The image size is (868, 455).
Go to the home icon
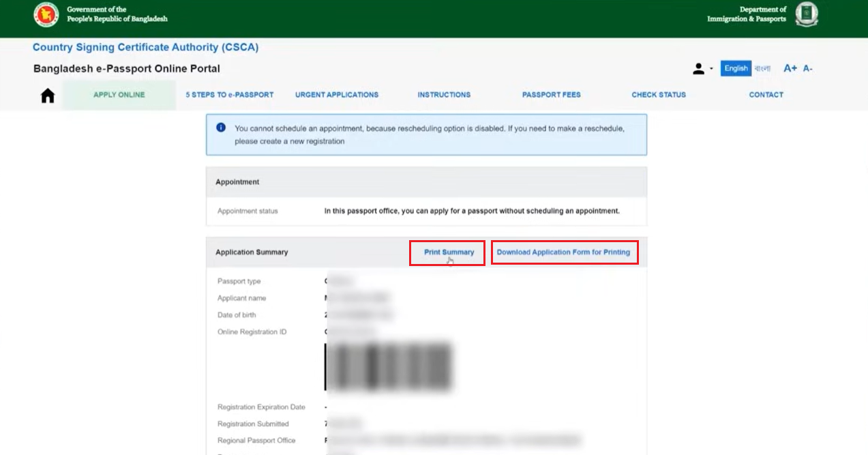(x=48, y=96)
